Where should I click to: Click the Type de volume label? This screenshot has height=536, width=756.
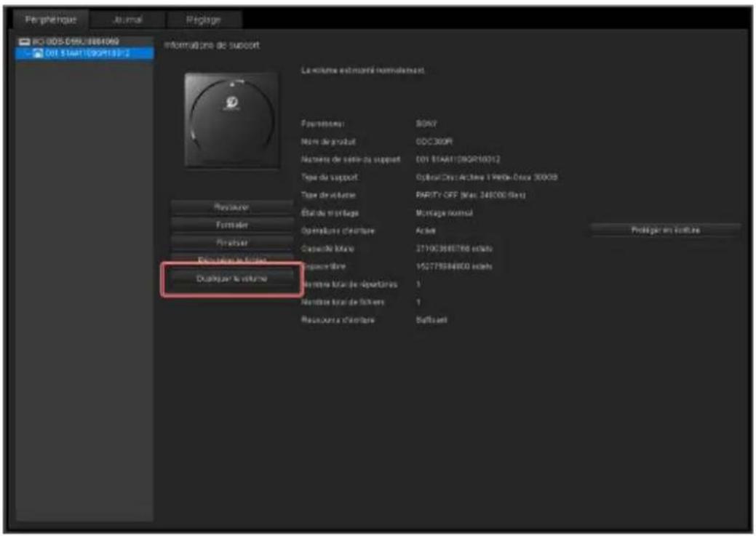coord(328,195)
